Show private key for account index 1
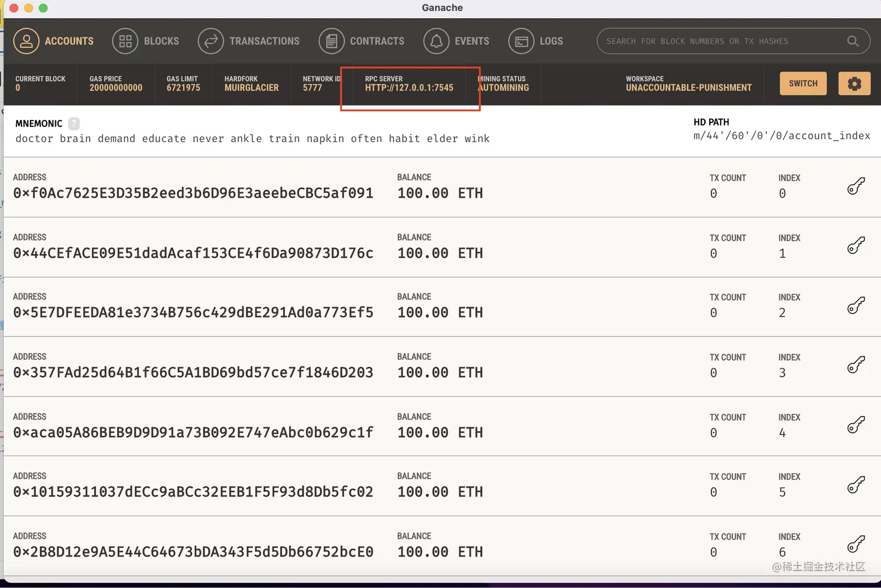The height and width of the screenshot is (588, 881). [x=856, y=245]
